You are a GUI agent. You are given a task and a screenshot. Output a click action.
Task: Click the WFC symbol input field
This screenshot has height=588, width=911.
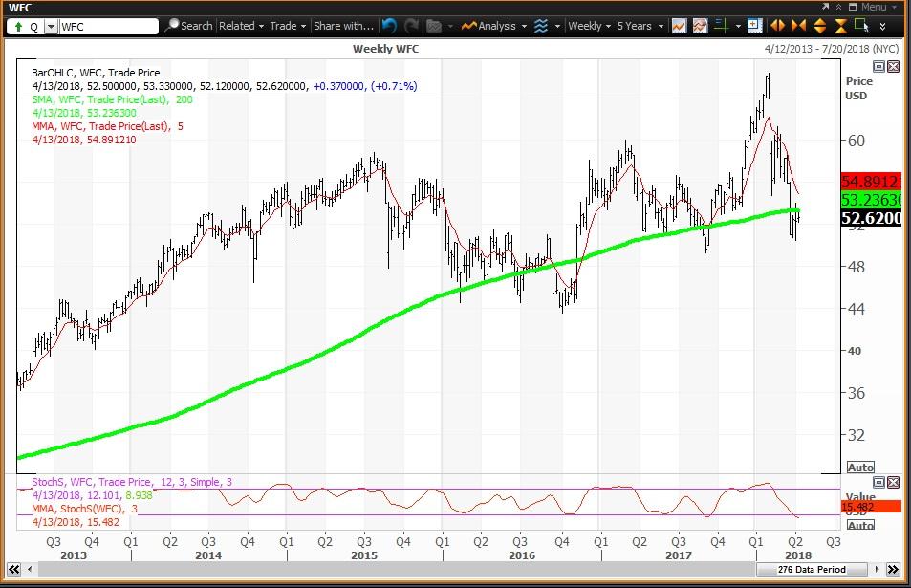click(x=108, y=27)
